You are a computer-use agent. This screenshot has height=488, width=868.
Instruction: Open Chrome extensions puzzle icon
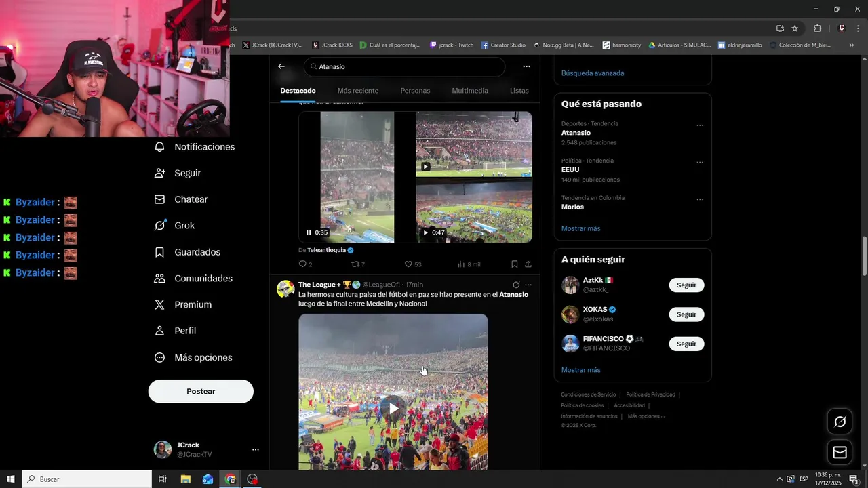[x=817, y=28]
